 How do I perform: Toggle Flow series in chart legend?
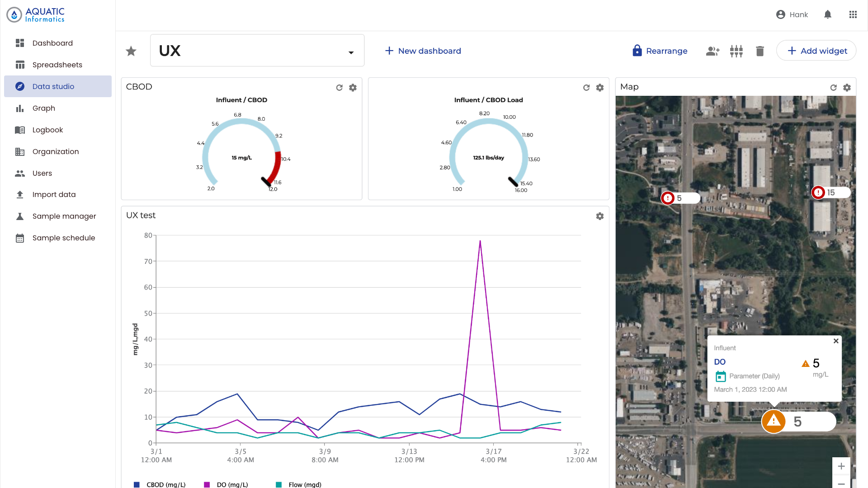pos(299,484)
